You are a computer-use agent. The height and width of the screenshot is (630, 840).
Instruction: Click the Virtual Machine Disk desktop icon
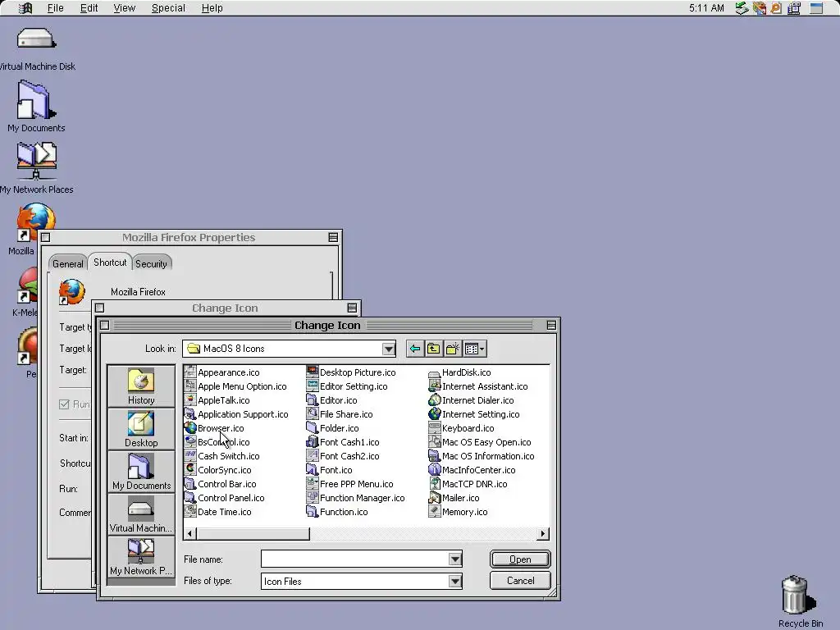click(36, 39)
